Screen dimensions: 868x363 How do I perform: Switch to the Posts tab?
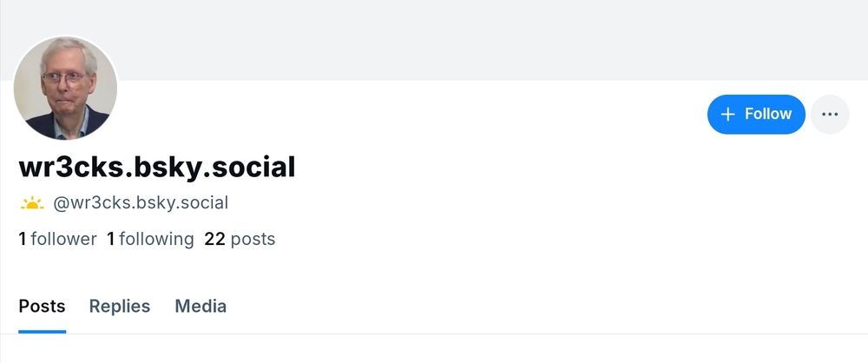(42, 306)
